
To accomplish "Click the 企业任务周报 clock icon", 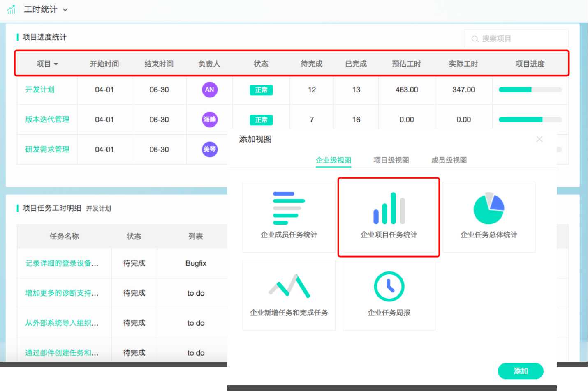I will coord(389,287).
